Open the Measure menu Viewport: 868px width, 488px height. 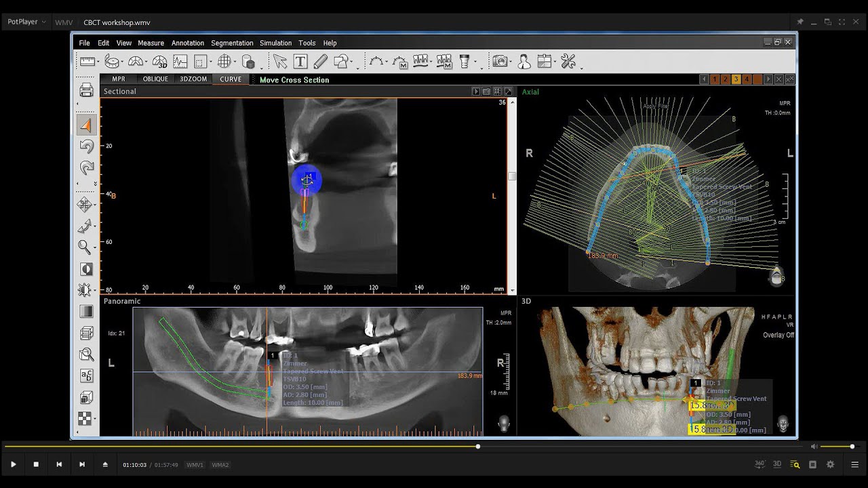(x=151, y=43)
